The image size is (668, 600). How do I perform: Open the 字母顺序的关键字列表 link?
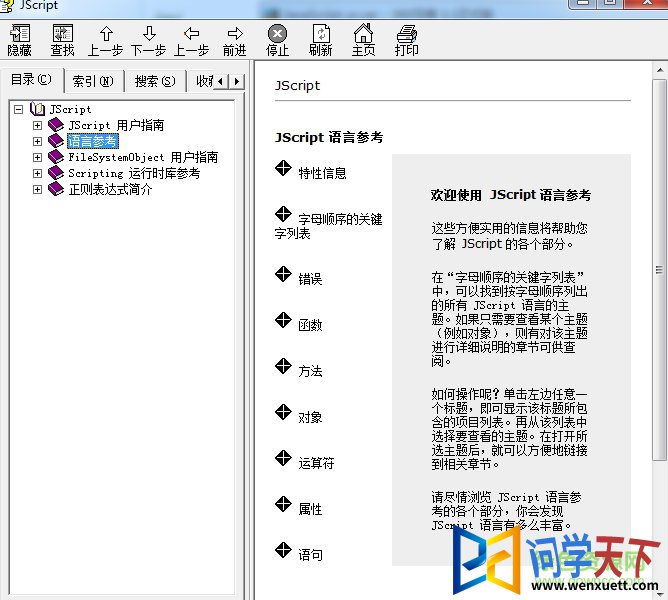click(x=328, y=226)
